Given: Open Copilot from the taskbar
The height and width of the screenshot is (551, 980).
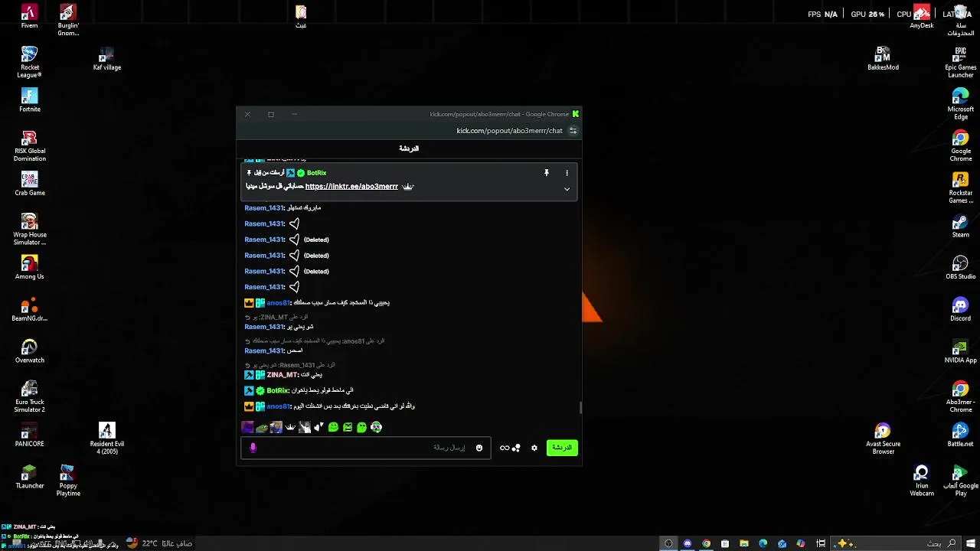Looking at the screenshot, I should (x=801, y=543).
